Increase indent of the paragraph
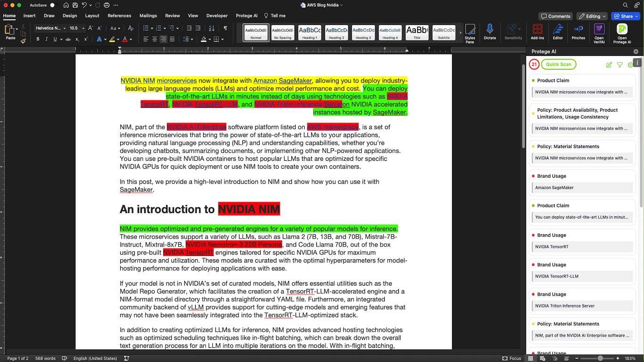This screenshot has width=644, height=362. [198, 28]
